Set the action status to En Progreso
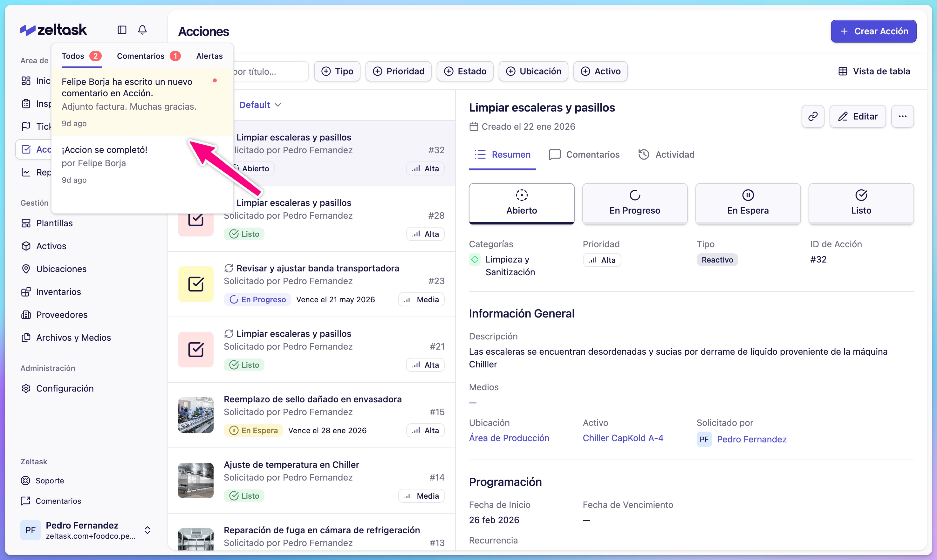This screenshot has height=560, width=937. click(x=634, y=204)
